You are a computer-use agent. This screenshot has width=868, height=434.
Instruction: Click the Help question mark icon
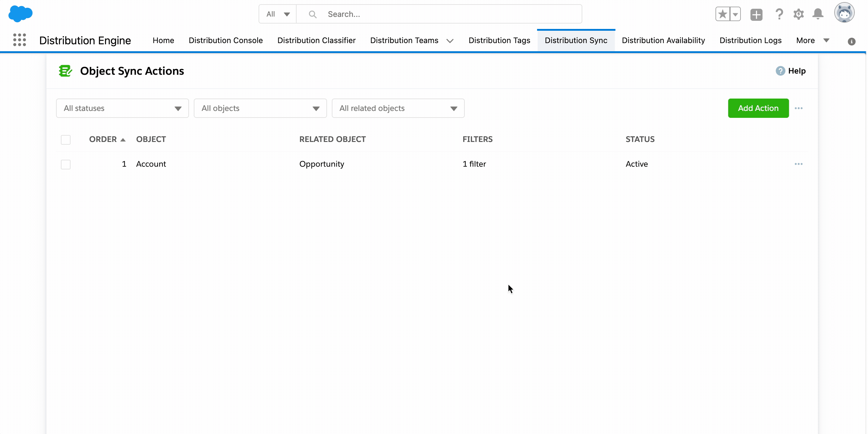[x=780, y=71]
